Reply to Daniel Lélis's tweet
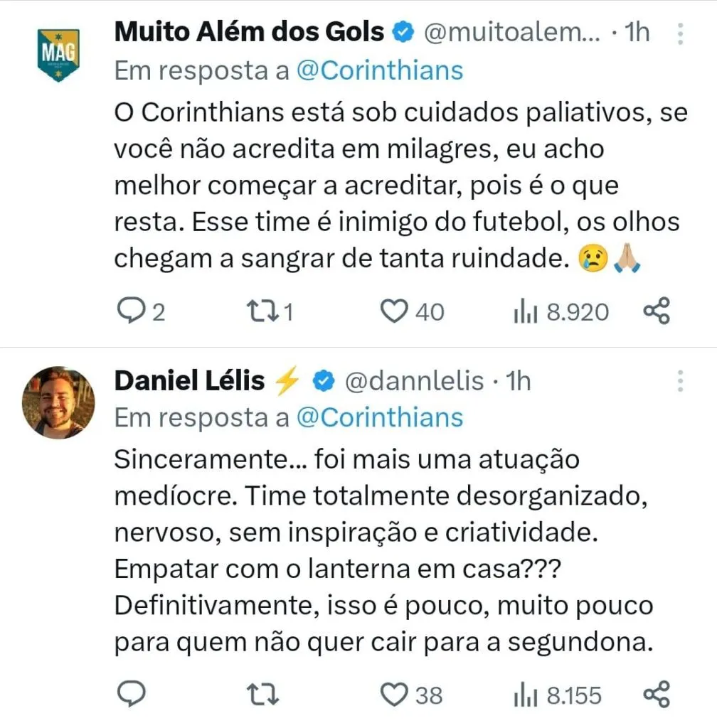The image size is (717, 728). pyautogui.click(x=130, y=693)
